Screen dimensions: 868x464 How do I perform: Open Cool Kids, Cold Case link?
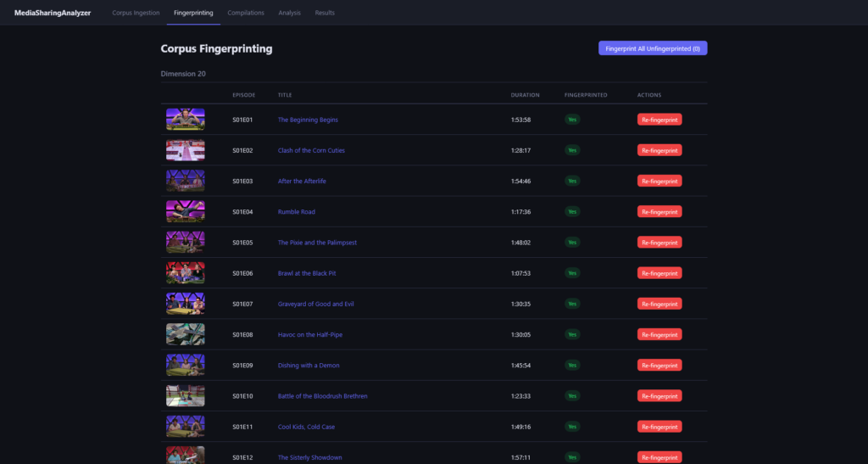(x=309, y=427)
